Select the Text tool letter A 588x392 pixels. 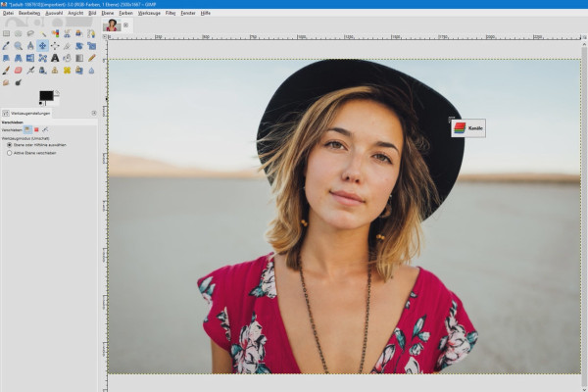[x=55, y=58]
